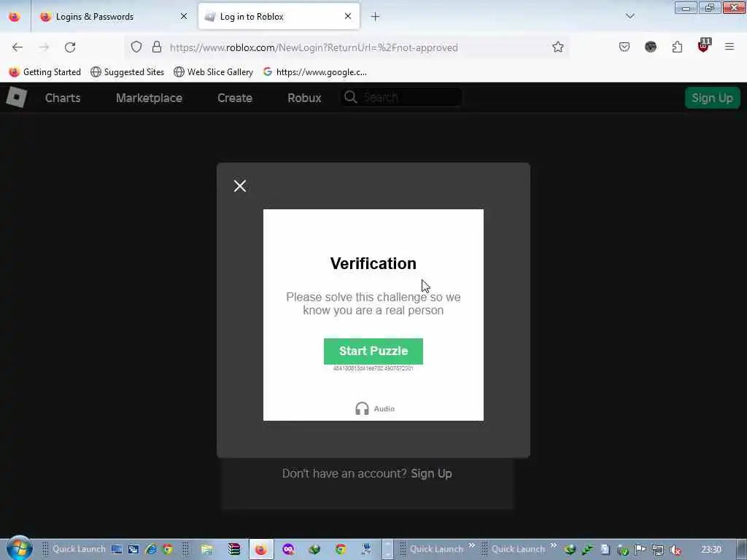
Task: Click the switch windows Quick Launch icon
Action: 133,549
